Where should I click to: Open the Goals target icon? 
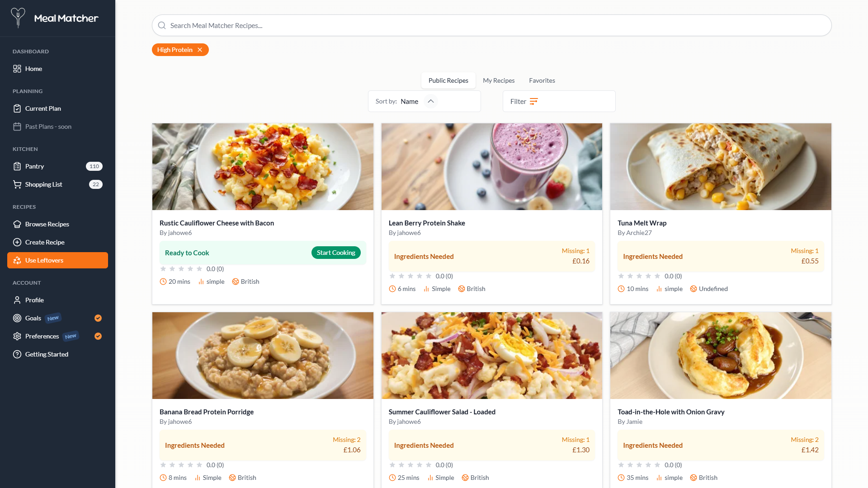click(x=17, y=318)
